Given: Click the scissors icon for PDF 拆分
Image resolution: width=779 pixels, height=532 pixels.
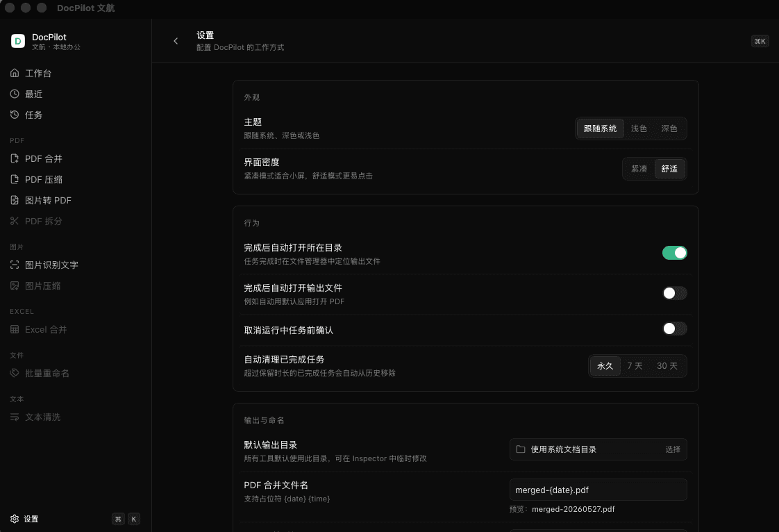Looking at the screenshot, I should pos(15,222).
